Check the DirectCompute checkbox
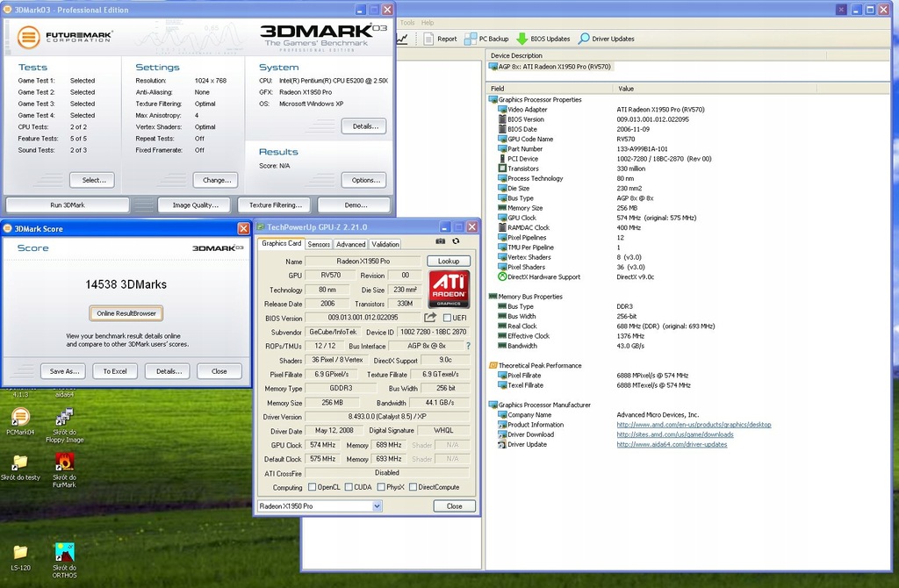Viewport: 899px width, 588px height. pyautogui.click(x=413, y=487)
